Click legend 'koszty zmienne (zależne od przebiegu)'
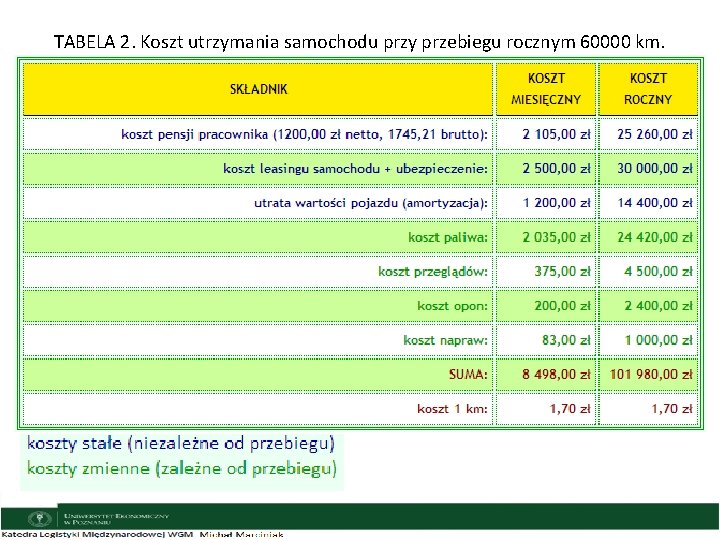The image size is (720, 540). click(x=182, y=469)
